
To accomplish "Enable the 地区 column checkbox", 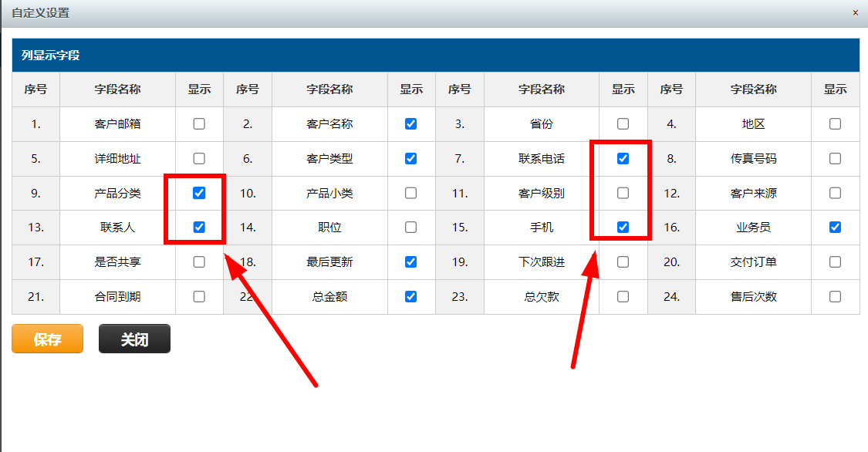I will pyautogui.click(x=836, y=124).
